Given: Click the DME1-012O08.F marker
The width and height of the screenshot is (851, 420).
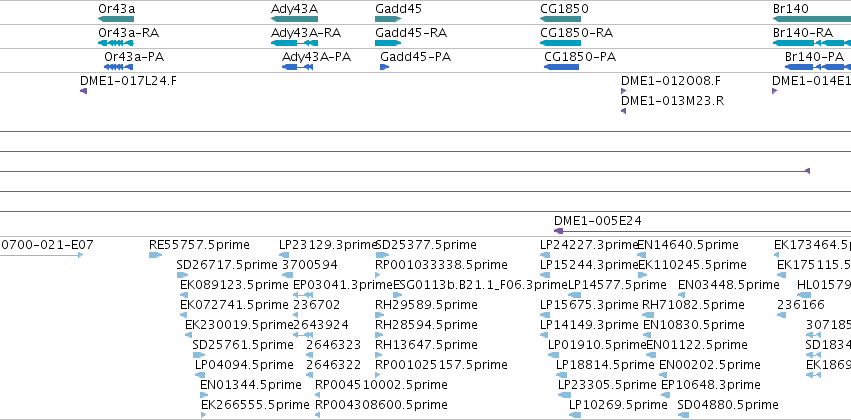Looking at the screenshot, I should (623, 91).
